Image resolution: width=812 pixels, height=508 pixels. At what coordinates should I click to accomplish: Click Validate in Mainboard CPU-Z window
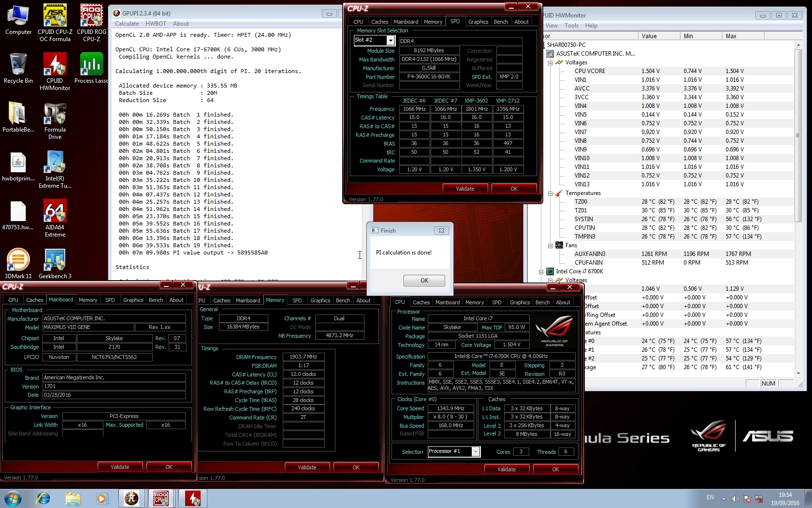[120, 467]
